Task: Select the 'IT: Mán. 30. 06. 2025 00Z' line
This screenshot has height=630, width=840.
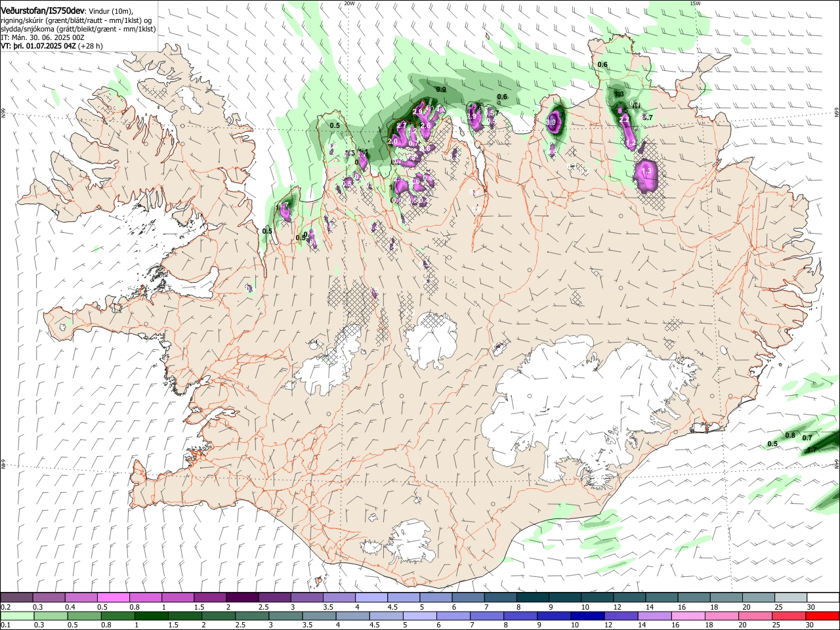Action: [43, 37]
